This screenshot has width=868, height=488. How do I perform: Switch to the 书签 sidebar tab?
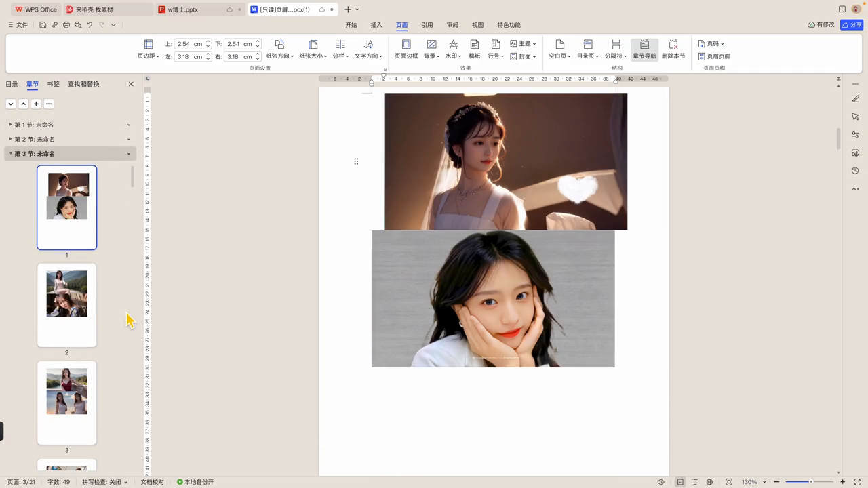pos(53,84)
